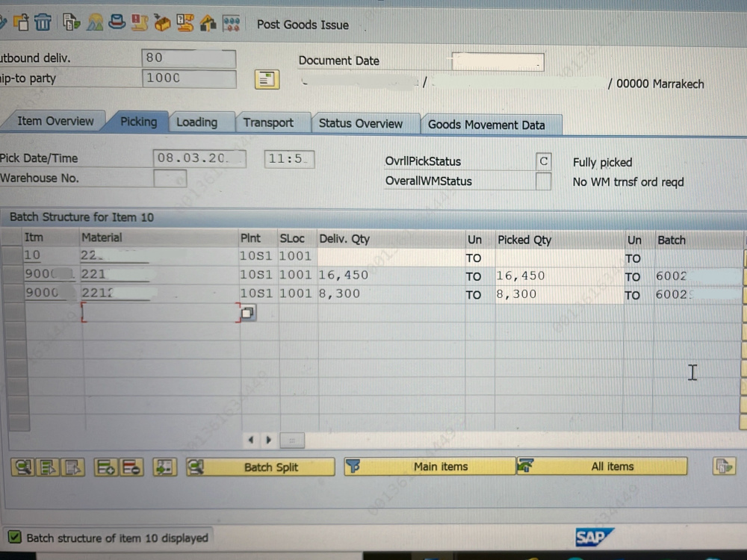This screenshot has width=747, height=560.
Task: Click the empty Deliv. Qty field in item 10 row
Action: click(391, 257)
